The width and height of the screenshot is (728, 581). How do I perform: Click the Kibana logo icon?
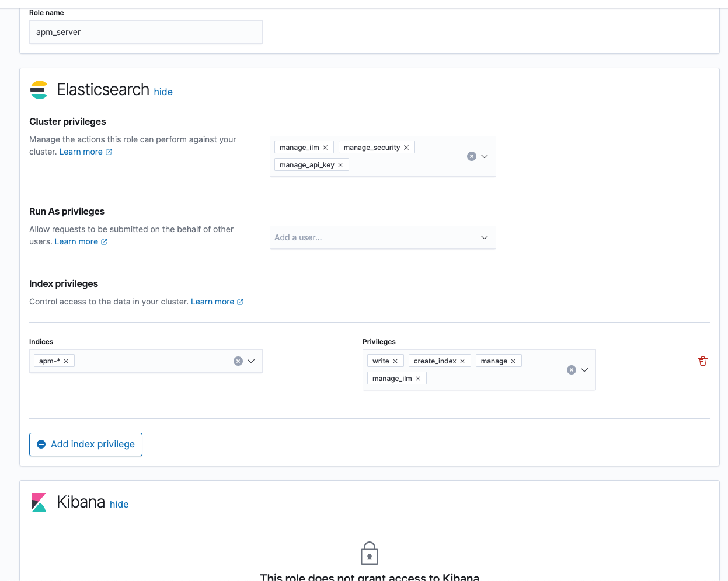point(39,502)
